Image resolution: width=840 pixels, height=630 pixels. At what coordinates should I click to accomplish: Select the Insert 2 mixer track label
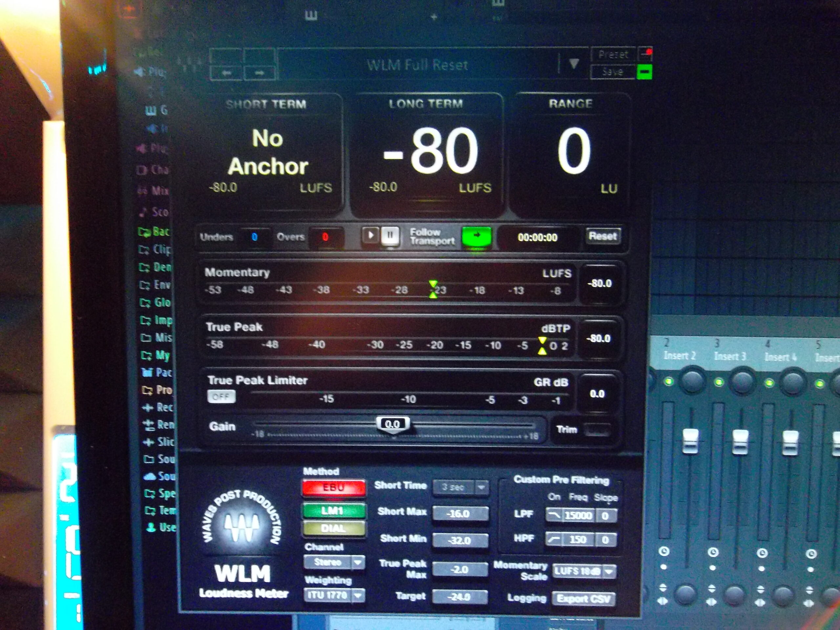coord(679,355)
